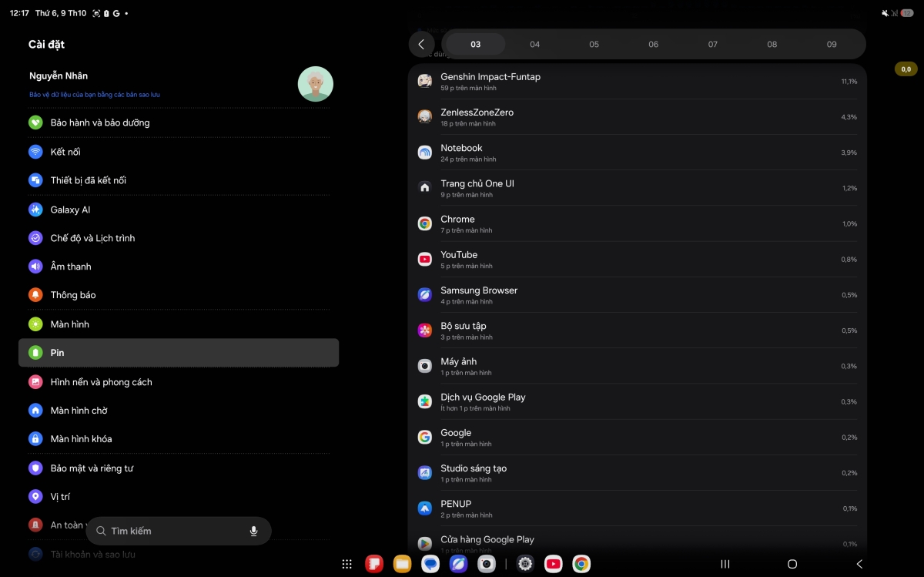924x577 pixels.
Task: Launch YouTube from the taskbar
Action: click(x=553, y=565)
